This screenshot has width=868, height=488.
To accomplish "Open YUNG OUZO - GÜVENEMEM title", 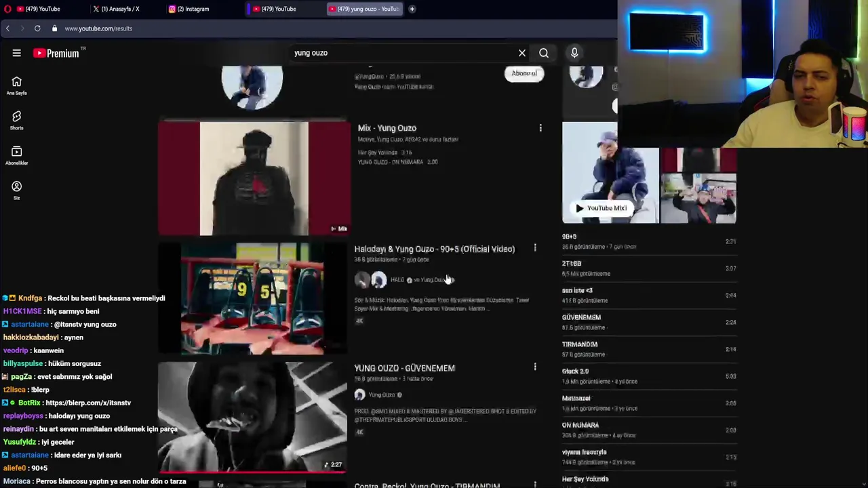I will [404, 368].
